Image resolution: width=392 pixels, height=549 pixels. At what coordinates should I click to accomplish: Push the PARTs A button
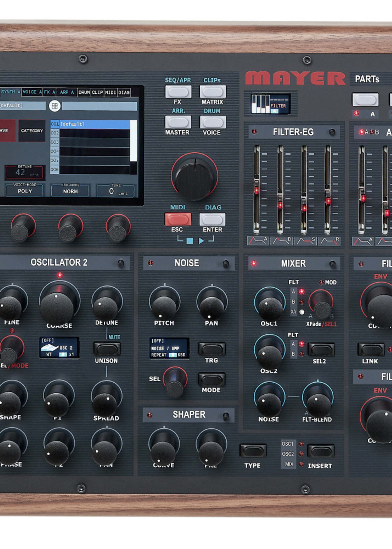coord(365,99)
